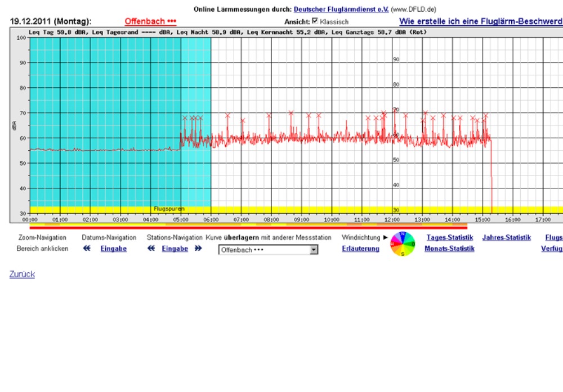Click the Leq Ganztags 58,7 dBA (Rot) text
The height and width of the screenshot is (392, 563).
(x=379, y=32)
